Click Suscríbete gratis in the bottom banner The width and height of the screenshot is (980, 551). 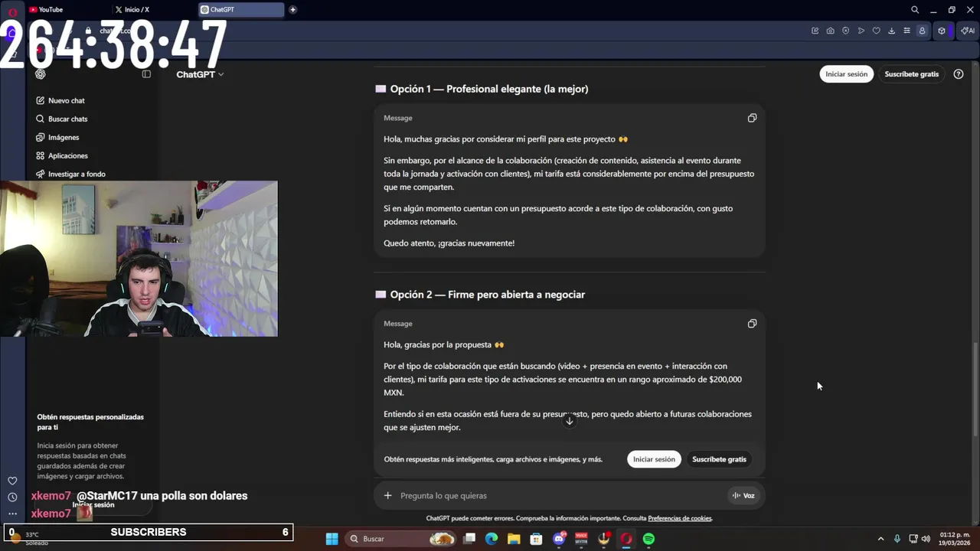[x=719, y=459]
